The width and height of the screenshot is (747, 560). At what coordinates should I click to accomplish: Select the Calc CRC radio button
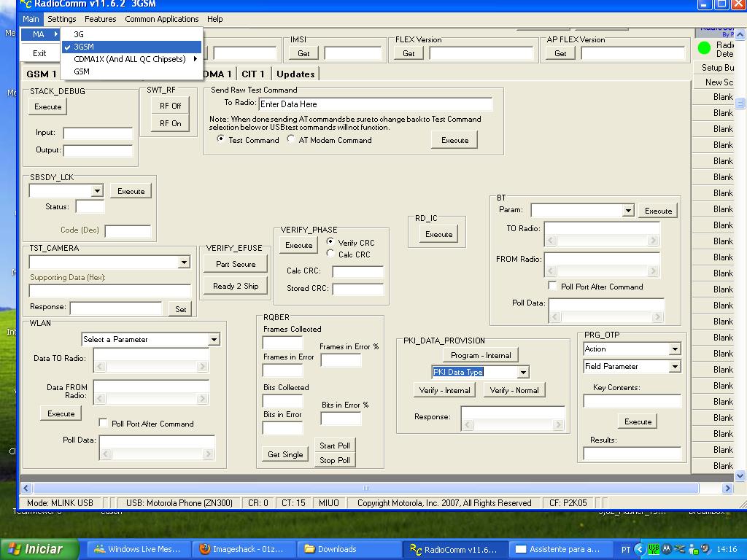(330, 253)
